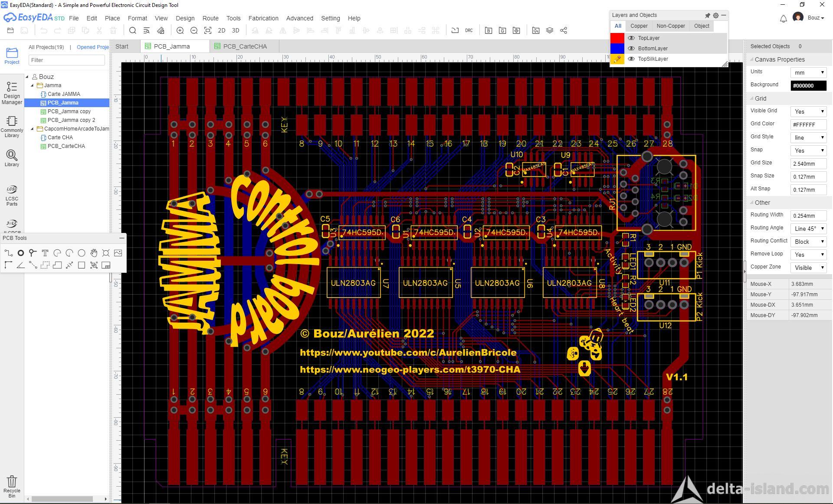Toggle TopSilkLayer visibility eye
Screen dimensions: 833x504
pyautogui.click(x=631, y=59)
